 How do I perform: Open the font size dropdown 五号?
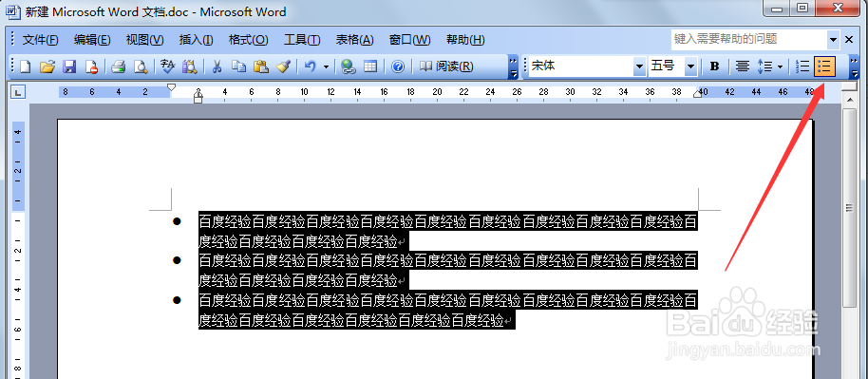click(690, 67)
